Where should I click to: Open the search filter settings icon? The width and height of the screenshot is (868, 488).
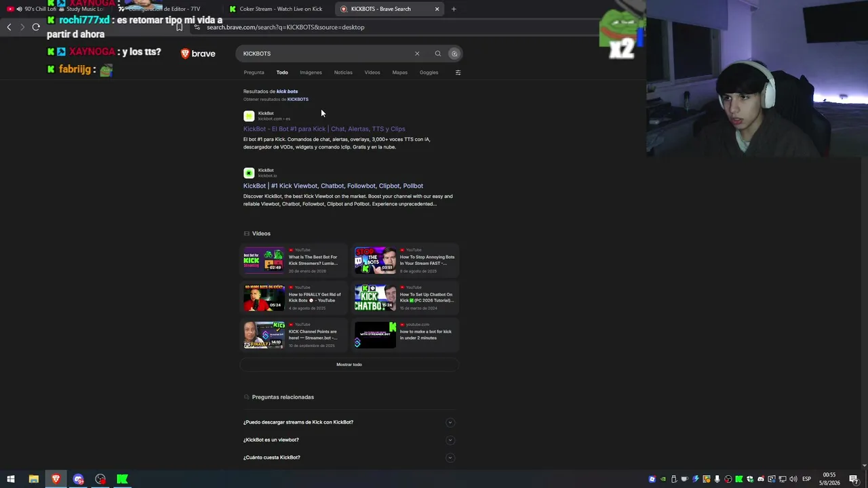coord(458,73)
